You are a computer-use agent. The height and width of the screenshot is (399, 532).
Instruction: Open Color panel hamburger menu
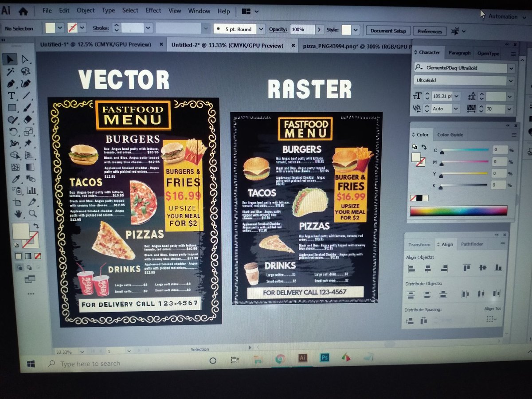point(513,135)
